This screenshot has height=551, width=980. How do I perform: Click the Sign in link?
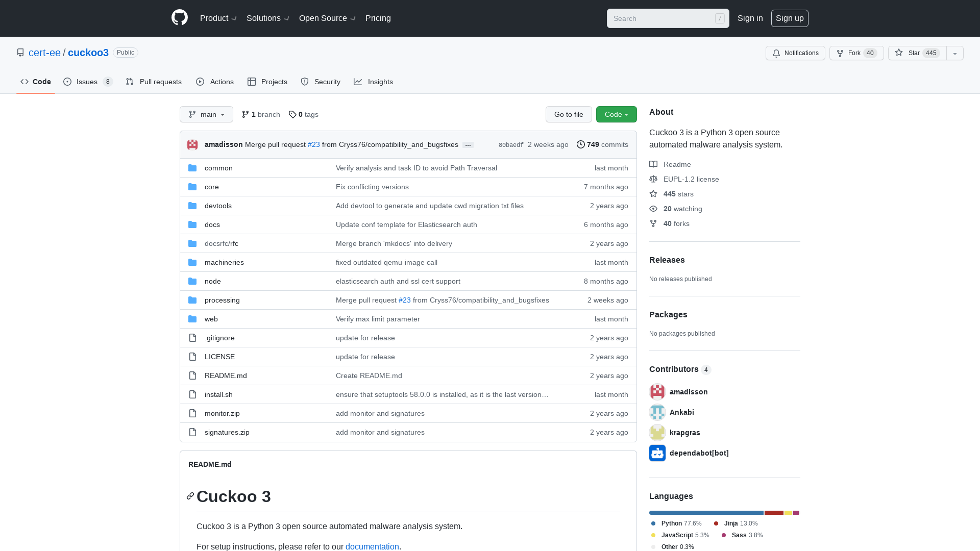point(750,18)
